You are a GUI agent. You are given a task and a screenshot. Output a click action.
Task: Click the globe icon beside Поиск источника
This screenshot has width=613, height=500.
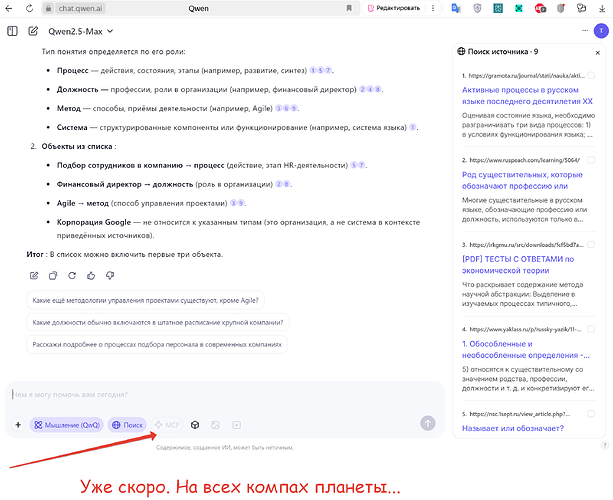click(x=461, y=51)
